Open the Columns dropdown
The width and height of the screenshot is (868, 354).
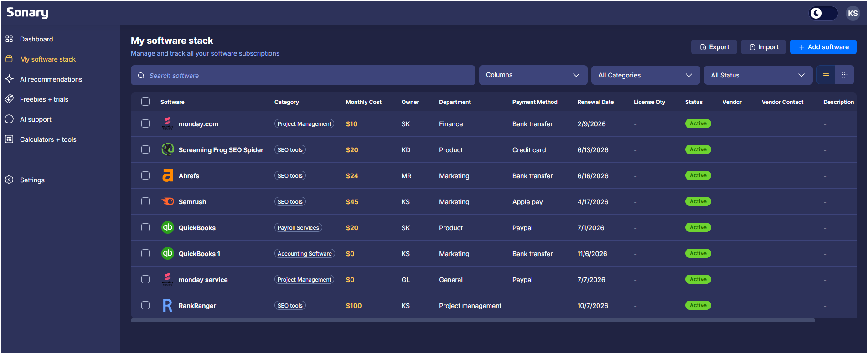click(x=533, y=75)
